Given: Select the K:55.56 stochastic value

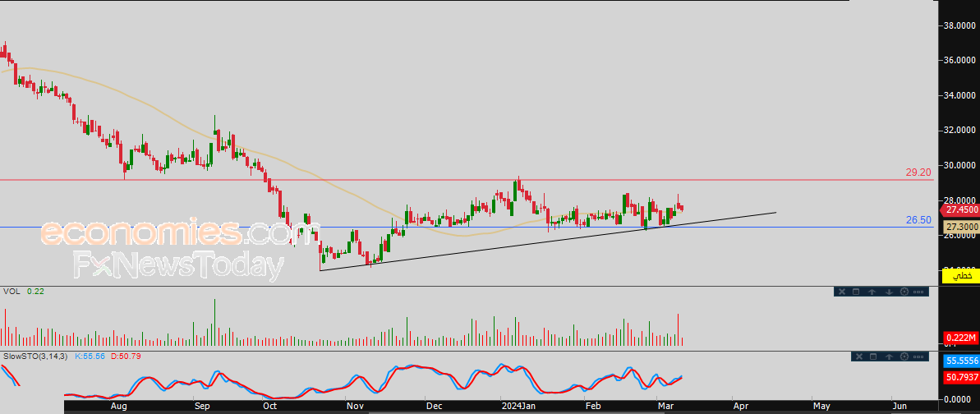Looking at the screenshot, I should click(x=91, y=356).
